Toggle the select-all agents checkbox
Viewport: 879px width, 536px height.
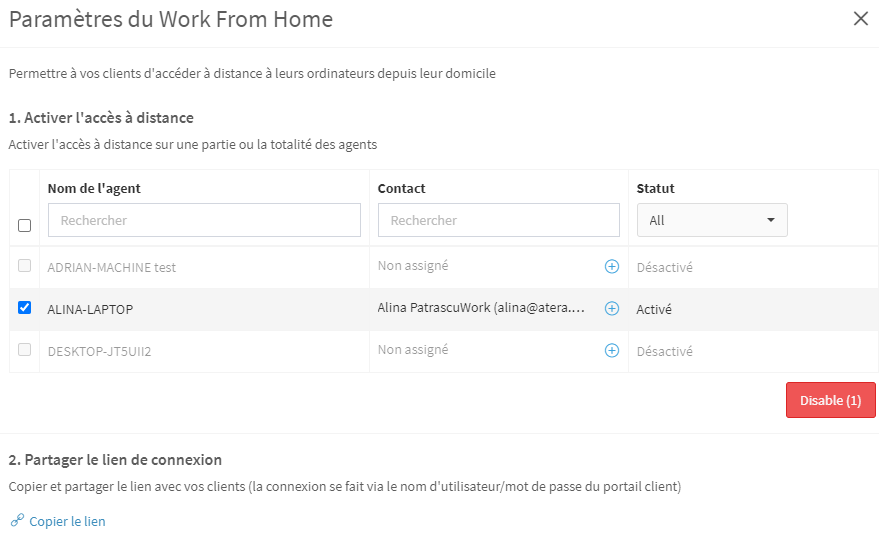(24, 225)
